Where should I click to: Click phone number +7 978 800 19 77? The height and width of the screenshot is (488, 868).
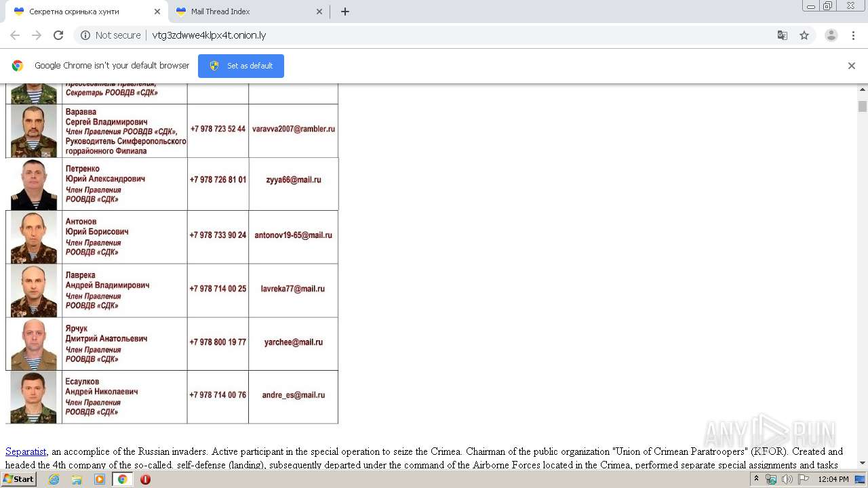218,342
